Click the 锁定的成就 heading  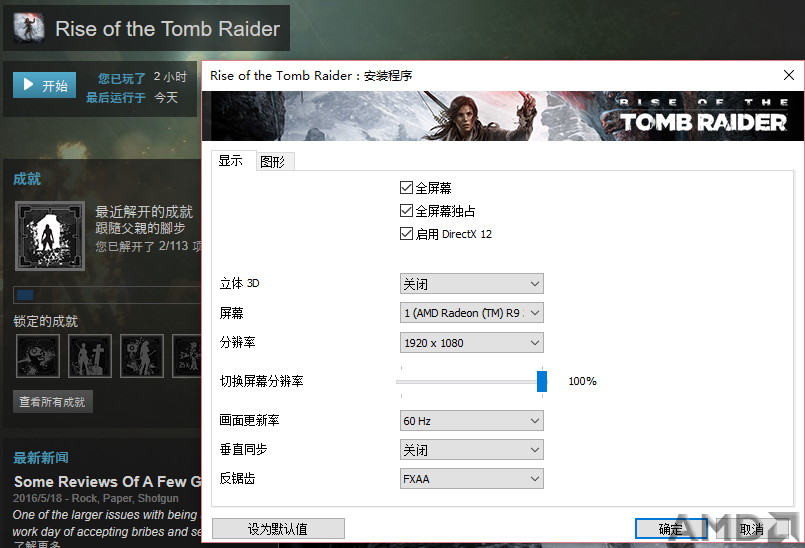point(45,322)
